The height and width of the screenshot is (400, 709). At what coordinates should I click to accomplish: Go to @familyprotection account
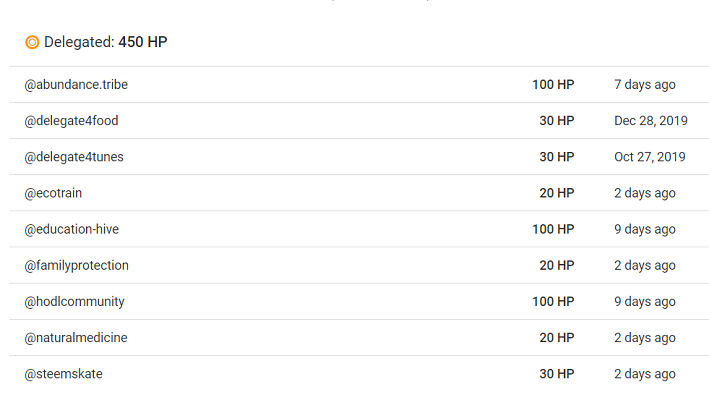[76, 265]
